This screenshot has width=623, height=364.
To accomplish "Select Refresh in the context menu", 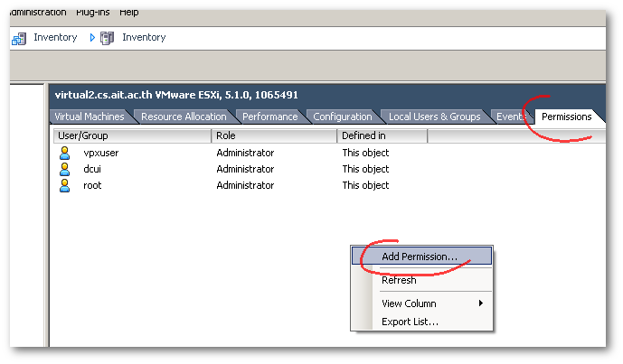I will pos(399,281).
